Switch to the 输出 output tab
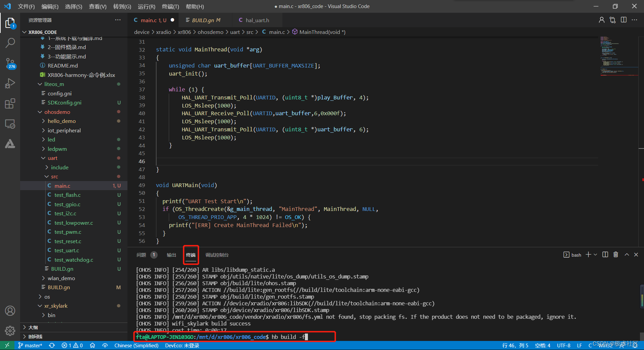Screen dimensions: 644x350 coord(171,255)
